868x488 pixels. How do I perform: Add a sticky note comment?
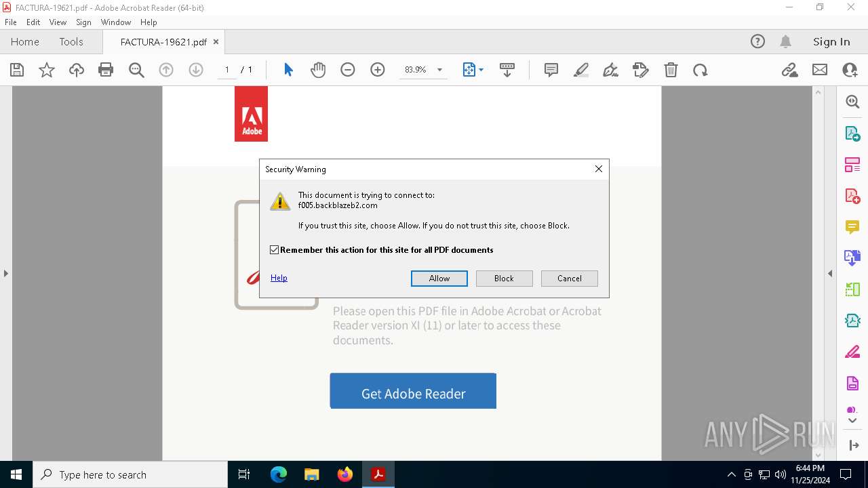[x=551, y=70]
